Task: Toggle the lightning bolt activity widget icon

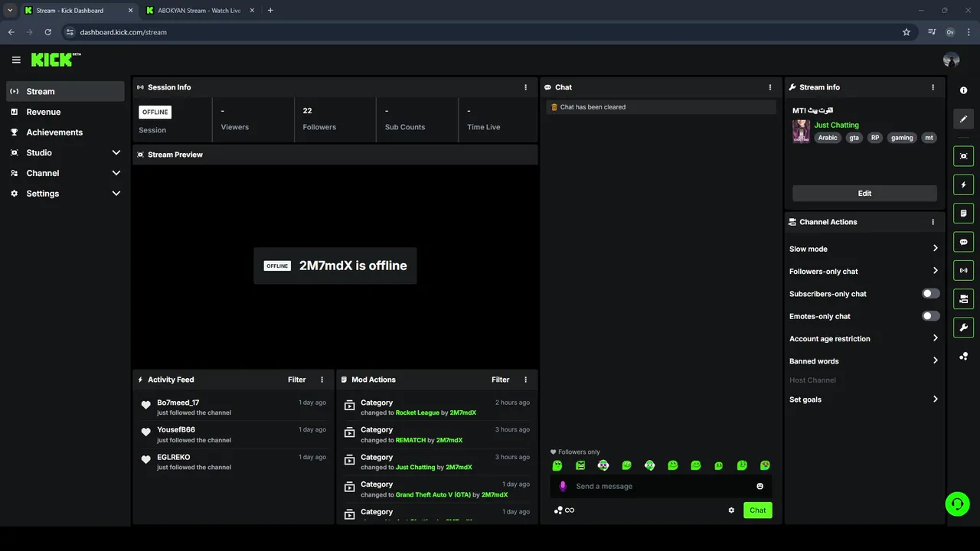Action: pos(963,184)
